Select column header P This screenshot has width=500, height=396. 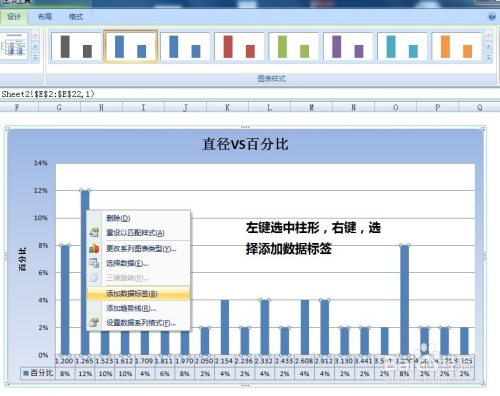click(x=437, y=107)
